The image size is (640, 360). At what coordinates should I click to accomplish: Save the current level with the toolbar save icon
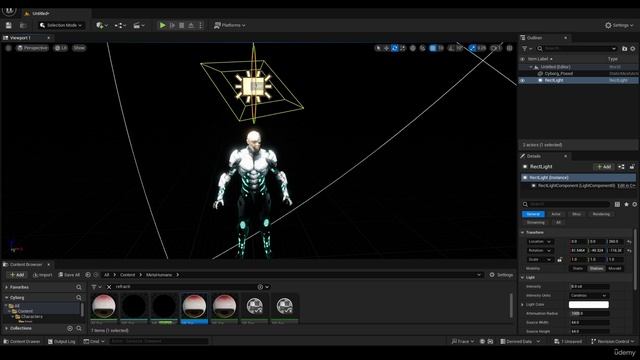9,25
